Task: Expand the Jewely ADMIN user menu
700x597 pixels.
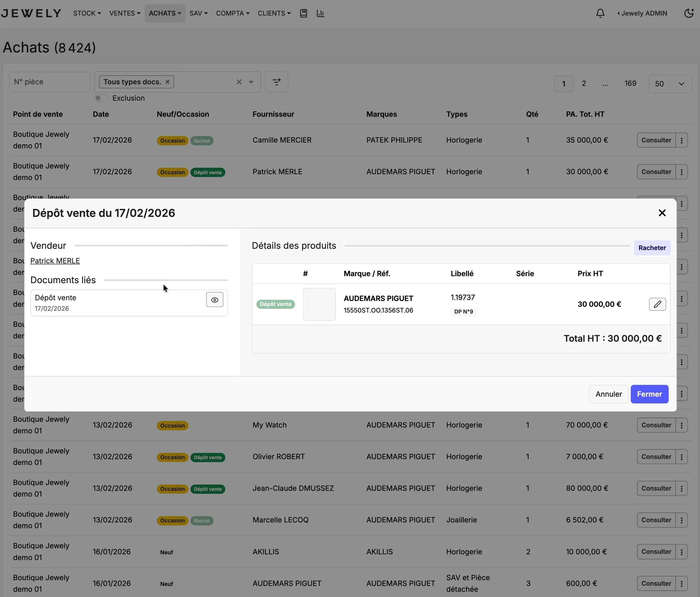Action: point(642,13)
